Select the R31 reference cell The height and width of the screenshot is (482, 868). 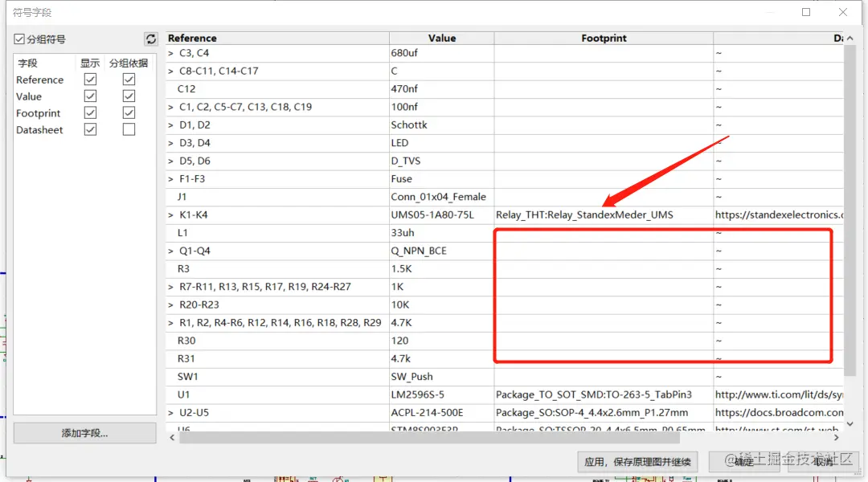[x=277, y=358]
